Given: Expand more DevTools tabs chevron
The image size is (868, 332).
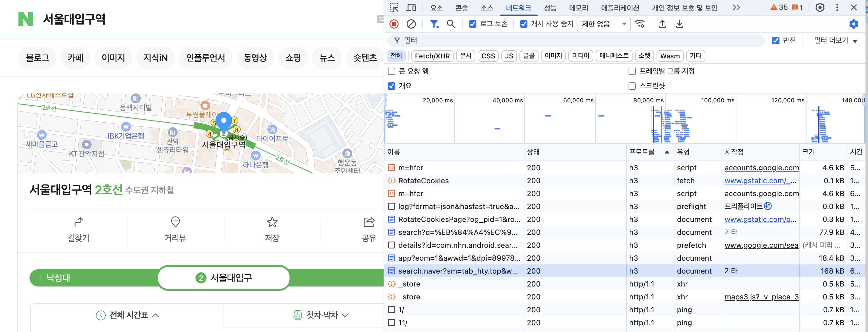Looking at the screenshot, I should pyautogui.click(x=736, y=7).
